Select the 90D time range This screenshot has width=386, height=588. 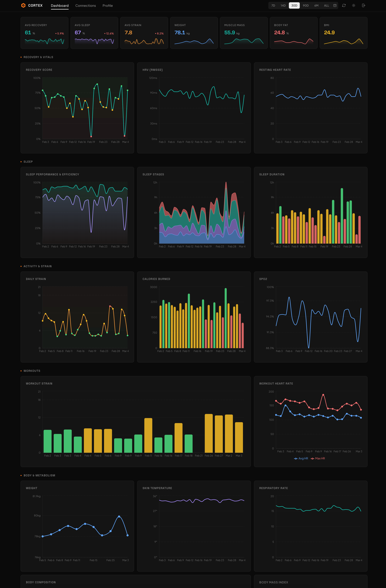pyautogui.click(x=306, y=5)
